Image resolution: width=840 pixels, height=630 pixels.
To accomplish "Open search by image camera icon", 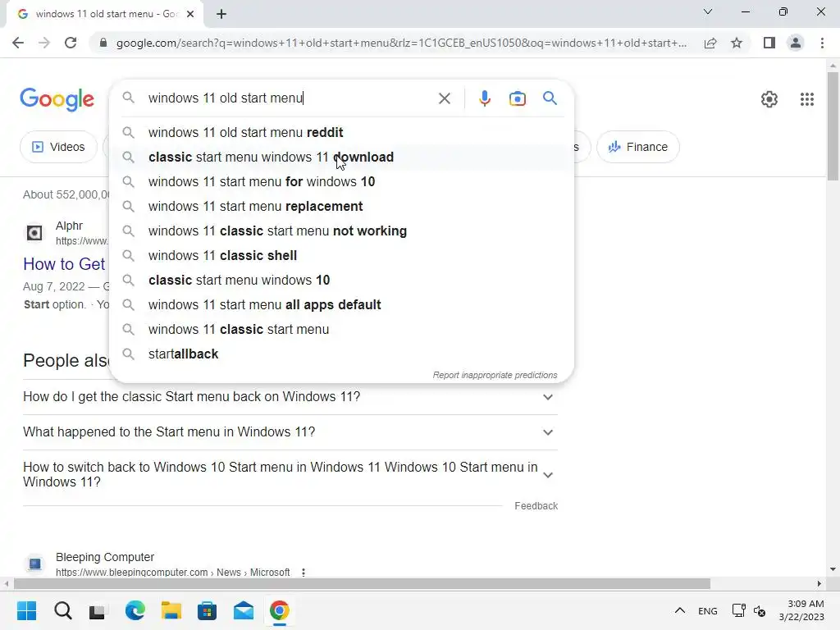I will tap(517, 98).
